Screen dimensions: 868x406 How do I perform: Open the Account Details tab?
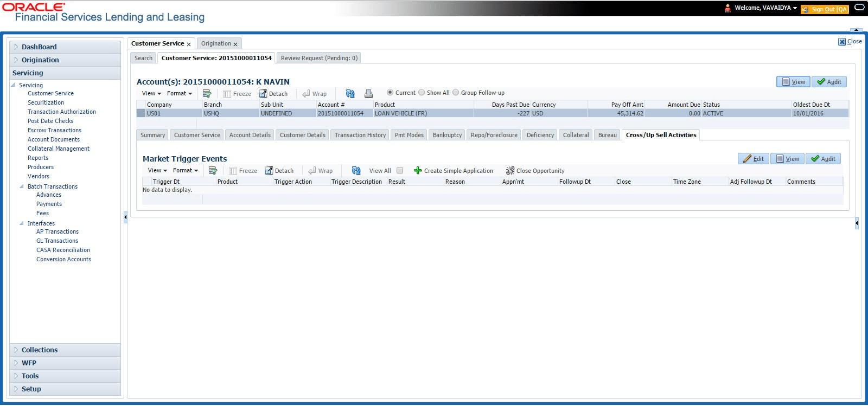pyautogui.click(x=250, y=135)
